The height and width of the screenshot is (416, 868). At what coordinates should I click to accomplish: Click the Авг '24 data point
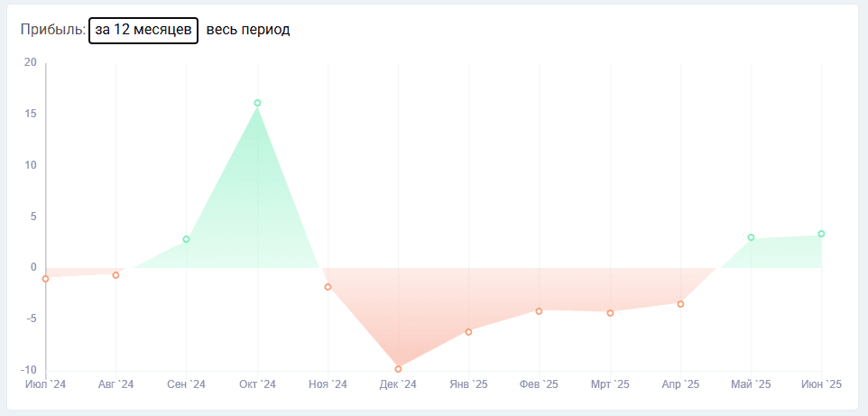pyautogui.click(x=115, y=275)
